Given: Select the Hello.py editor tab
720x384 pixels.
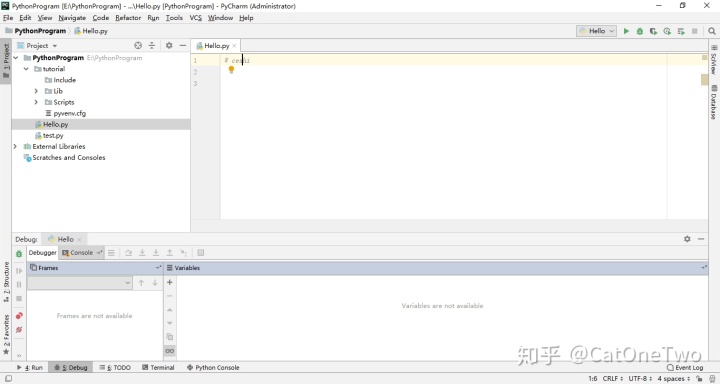Looking at the screenshot, I should pyautogui.click(x=216, y=45).
